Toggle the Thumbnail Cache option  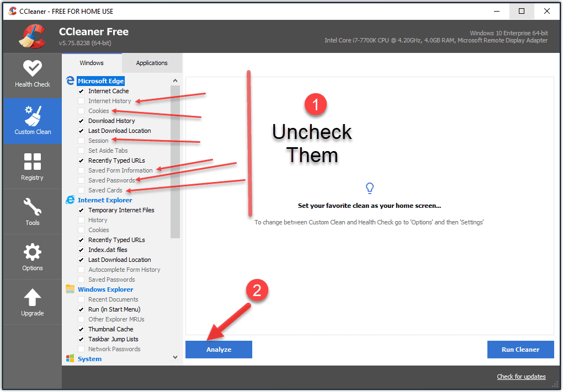click(81, 329)
